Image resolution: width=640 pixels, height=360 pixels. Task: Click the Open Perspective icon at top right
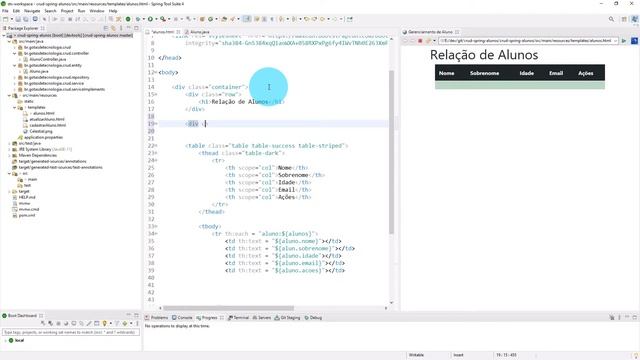[624, 19]
